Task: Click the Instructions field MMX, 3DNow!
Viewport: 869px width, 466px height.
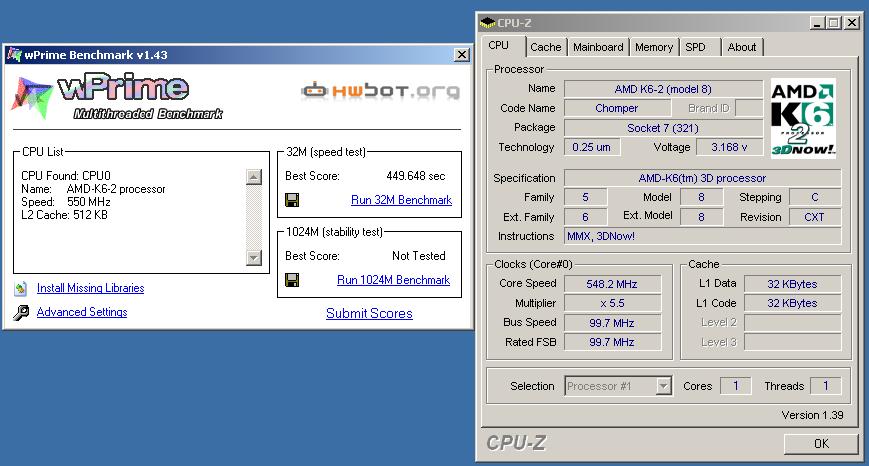Action: [x=702, y=236]
